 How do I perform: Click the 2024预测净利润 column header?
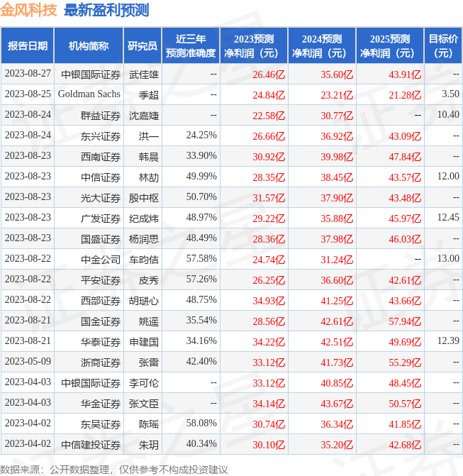click(322, 46)
